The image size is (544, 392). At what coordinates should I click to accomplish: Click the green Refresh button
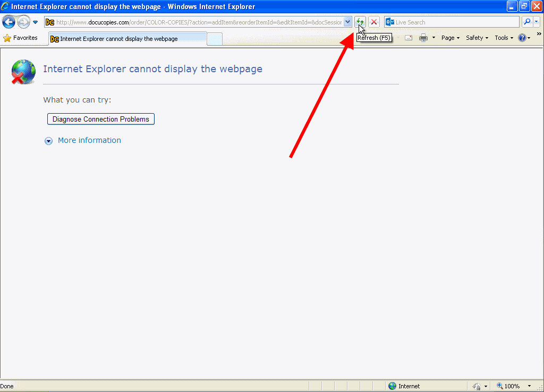(x=360, y=22)
